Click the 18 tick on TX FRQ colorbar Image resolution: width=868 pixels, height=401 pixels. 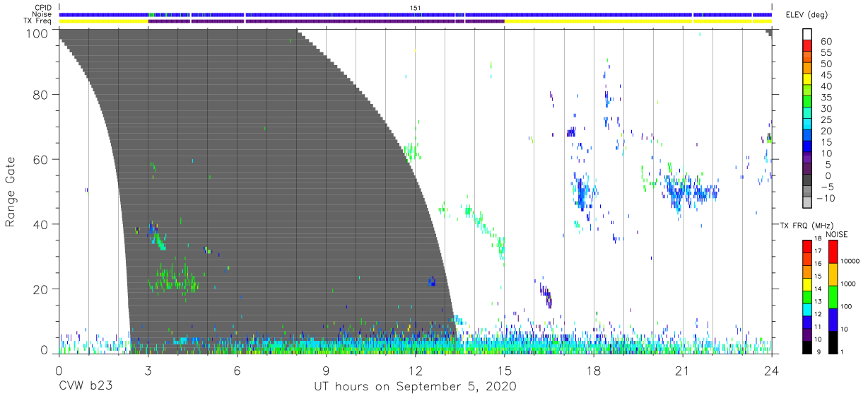pos(817,239)
